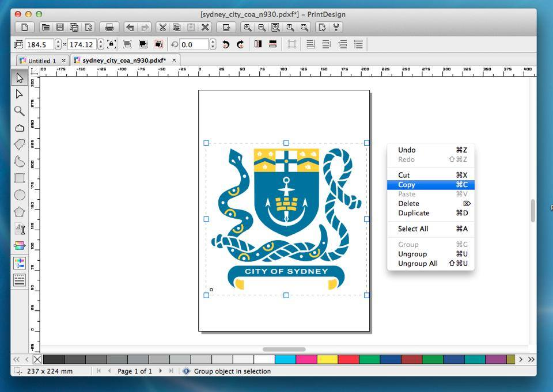Undo using the back arrow toolbar icon
This screenshot has height=392, width=553.
(130, 27)
